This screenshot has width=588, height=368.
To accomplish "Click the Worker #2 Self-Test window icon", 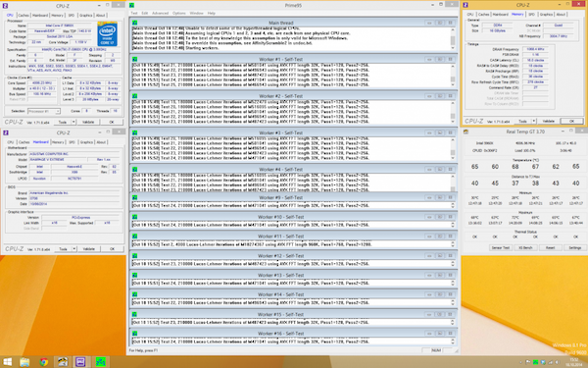I will (x=134, y=96).
